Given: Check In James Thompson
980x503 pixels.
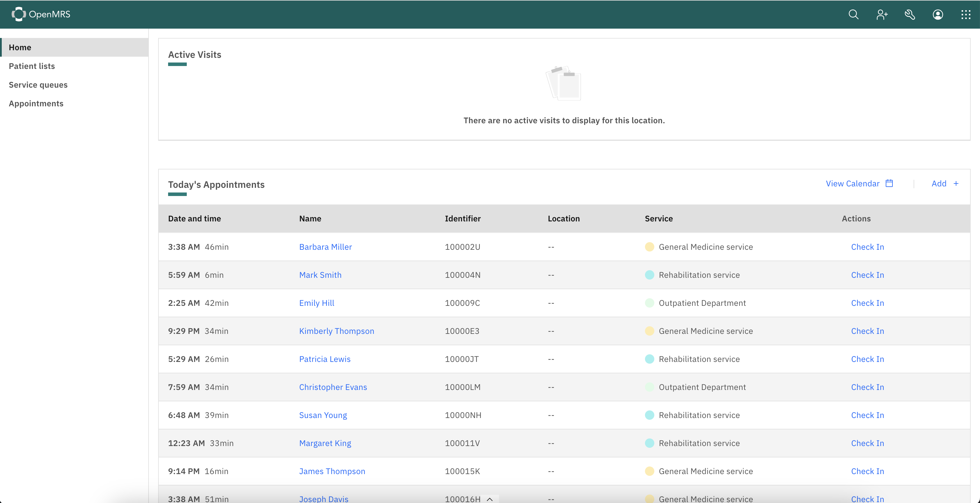Looking at the screenshot, I should pos(867,471).
